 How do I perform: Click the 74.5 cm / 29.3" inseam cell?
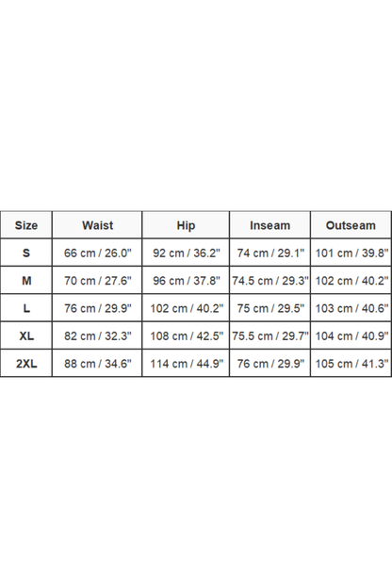click(x=270, y=280)
